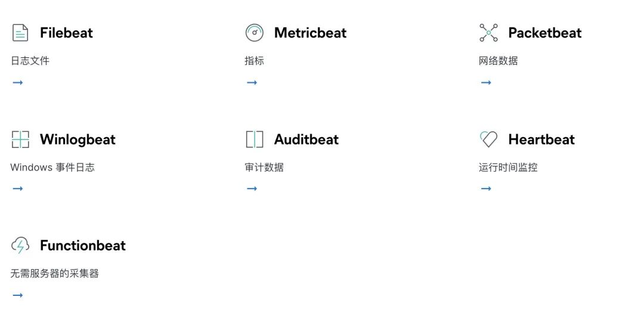
Task: Click the 无需服务器的采集器 description text
Action: pyautogui.click(x=55, y=273)
